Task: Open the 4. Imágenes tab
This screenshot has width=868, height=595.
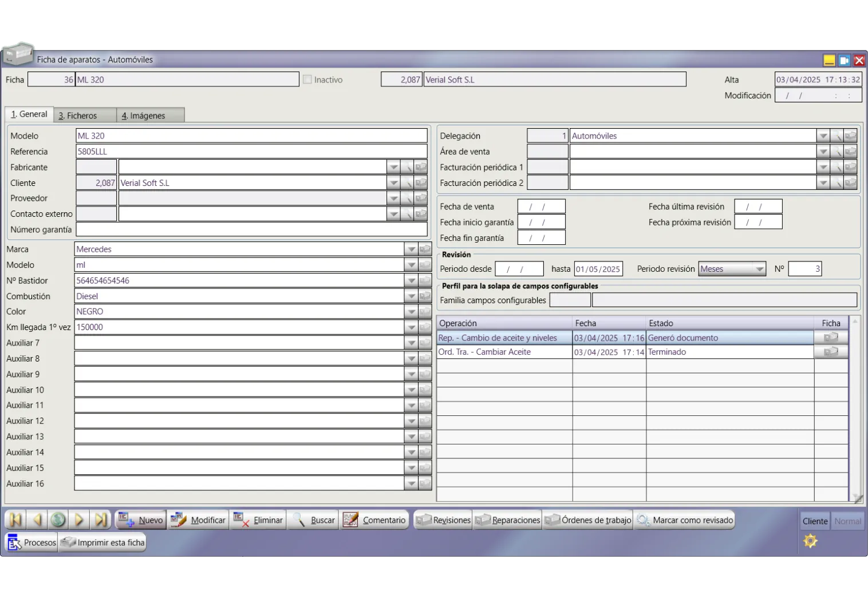Action: coord(149,116)
